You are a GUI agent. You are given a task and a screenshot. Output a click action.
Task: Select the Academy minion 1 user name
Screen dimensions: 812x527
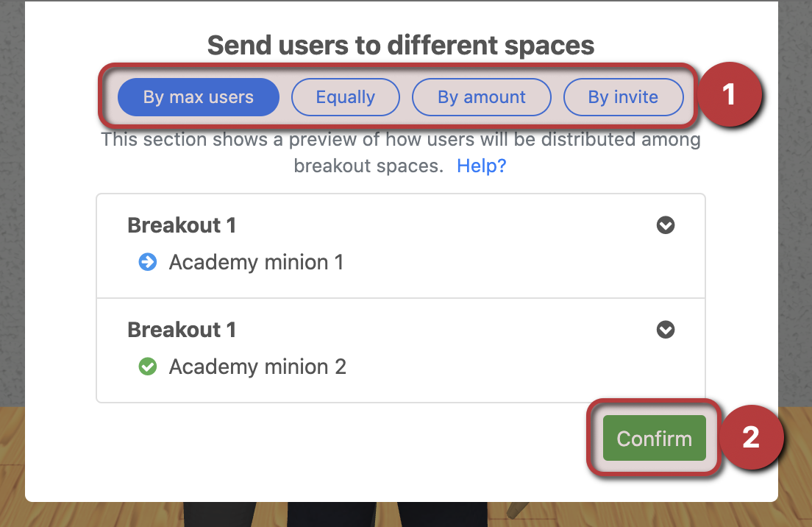[257, 262]
